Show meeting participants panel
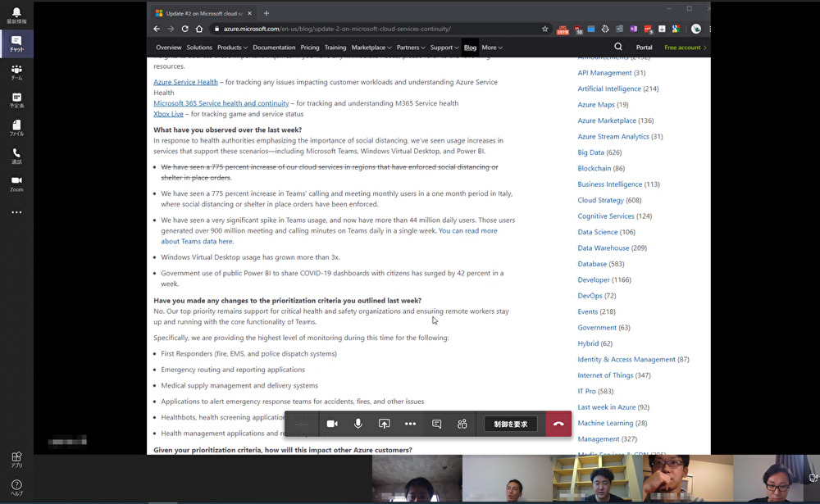Viewport: 820px width, 504px height. 462,424
